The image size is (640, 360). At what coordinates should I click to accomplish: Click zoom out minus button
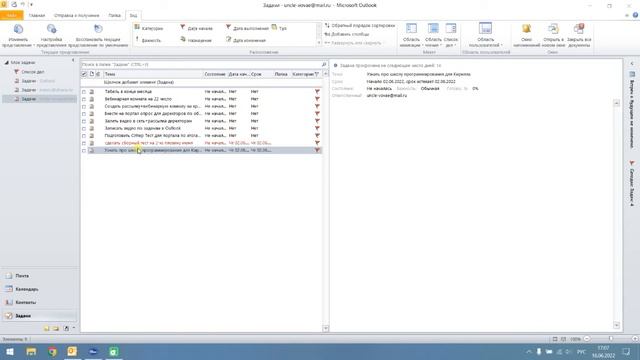coord(587,339)
